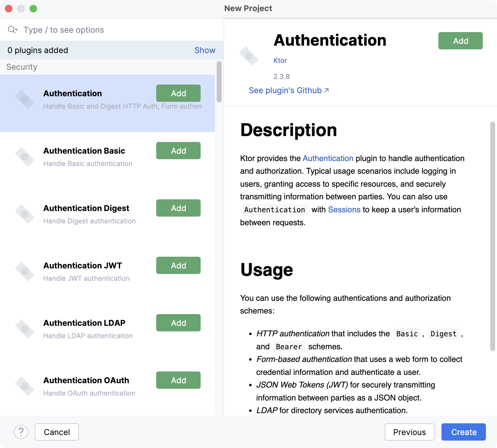
Task: Click the Authentication Digest plugin icon
Action: click(25, 214)
